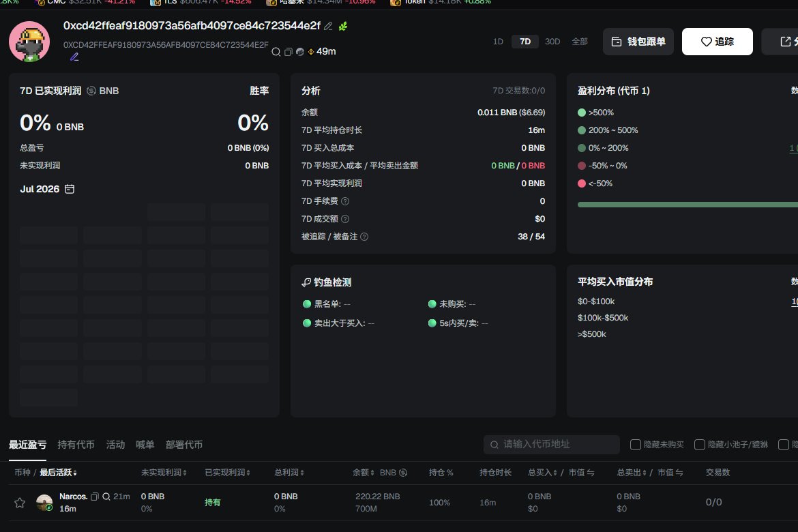Click the grey chart icon before the BNB badge
Screen dimensions: 798x532
(x=299, y=52)
